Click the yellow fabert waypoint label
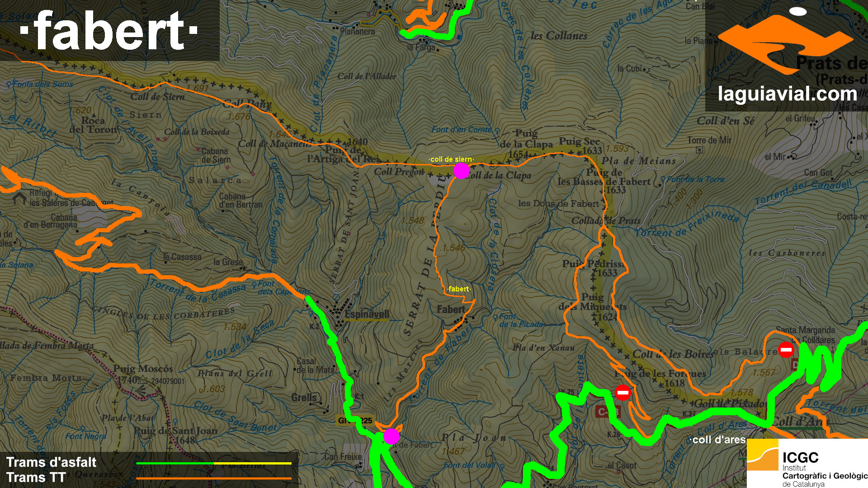This screenshot has width=868, height=488. point(458,289)
